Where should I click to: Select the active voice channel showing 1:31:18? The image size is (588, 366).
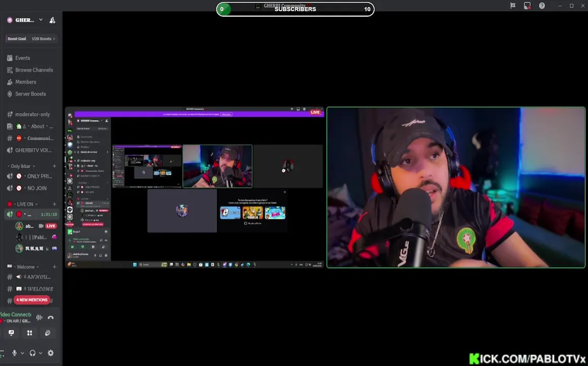point(31,215)
